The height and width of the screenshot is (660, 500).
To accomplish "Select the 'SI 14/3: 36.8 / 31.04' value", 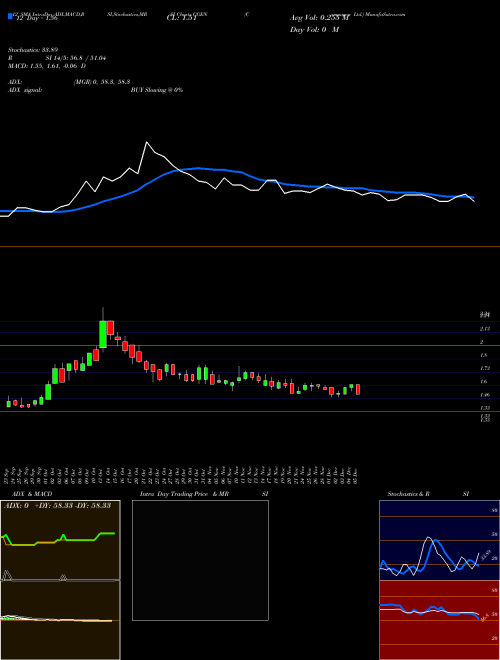I will [76, 58].
